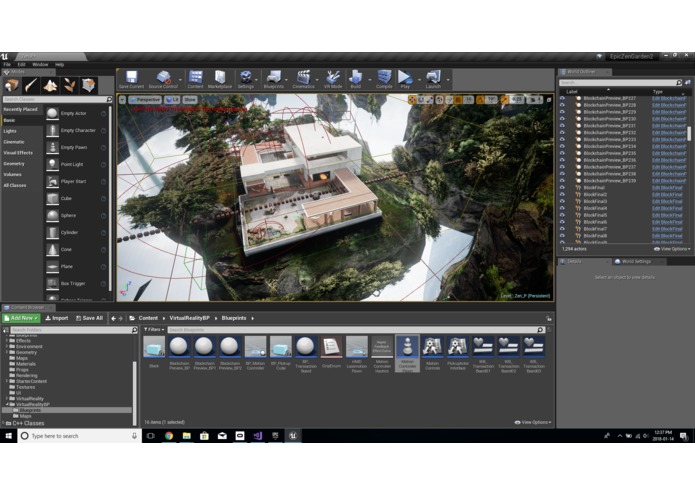
Task: Open the Content toolbar icon
Action: pyautogui.click(x=195, y=79)
